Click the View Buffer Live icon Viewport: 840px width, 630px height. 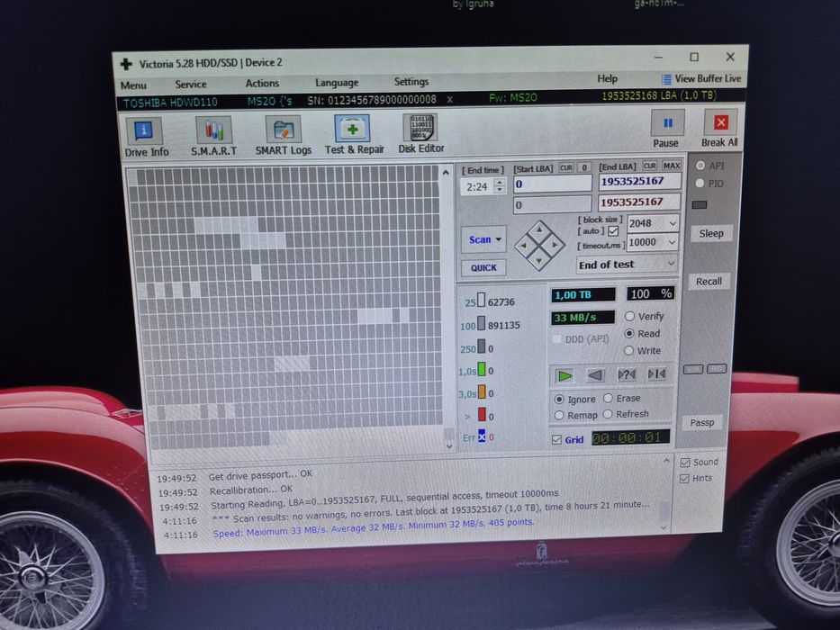tap(666, 79)
